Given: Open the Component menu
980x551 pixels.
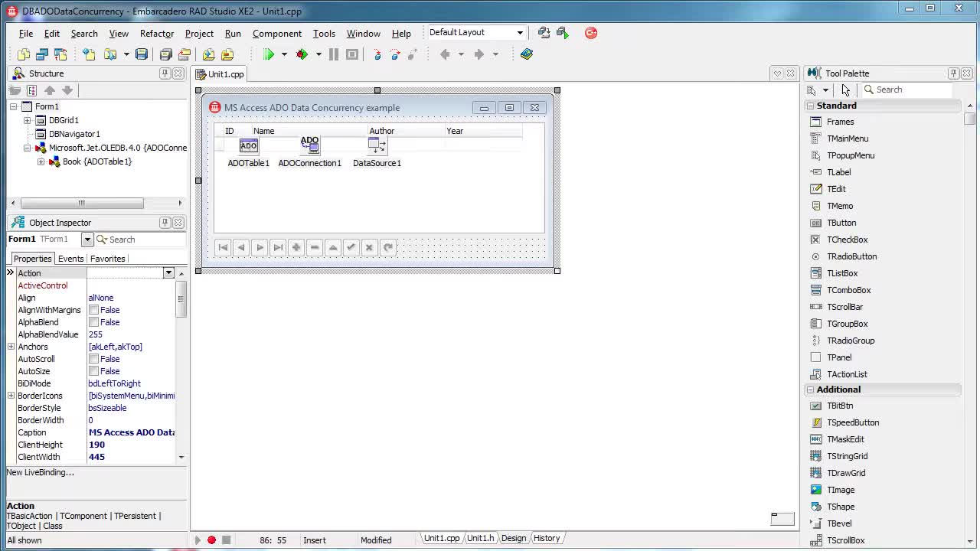Looking at the screenshot, I should (x=277, y=34).
